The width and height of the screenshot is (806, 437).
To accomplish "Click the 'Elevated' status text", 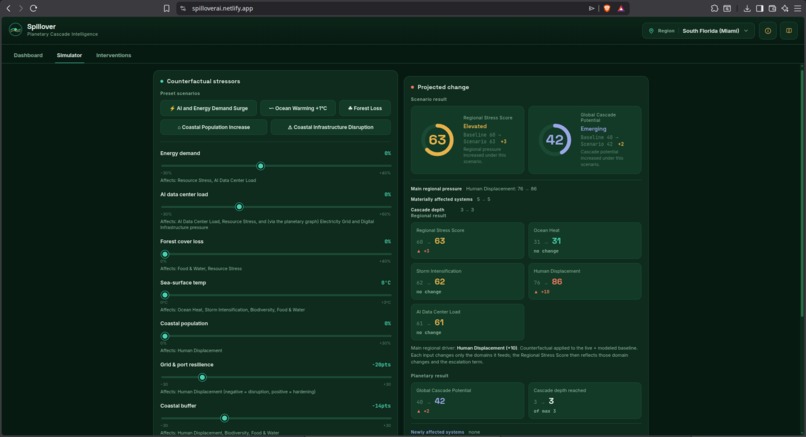I will (x=475, y=126).
